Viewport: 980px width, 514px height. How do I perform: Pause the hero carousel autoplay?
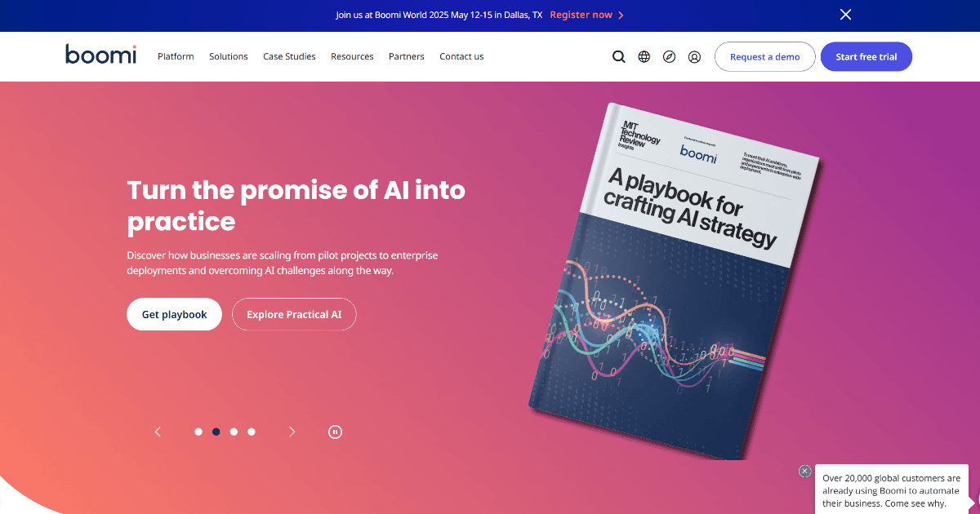tap(335, 432)
